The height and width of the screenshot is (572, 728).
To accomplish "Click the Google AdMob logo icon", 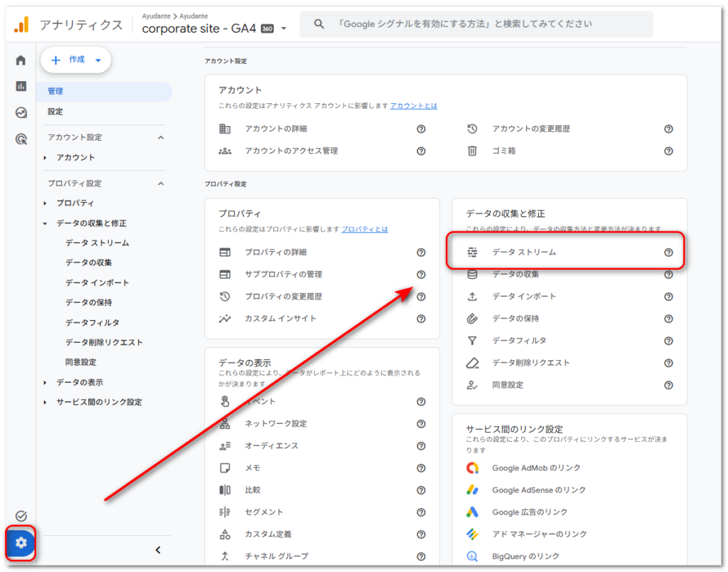I will click(472, 468).
